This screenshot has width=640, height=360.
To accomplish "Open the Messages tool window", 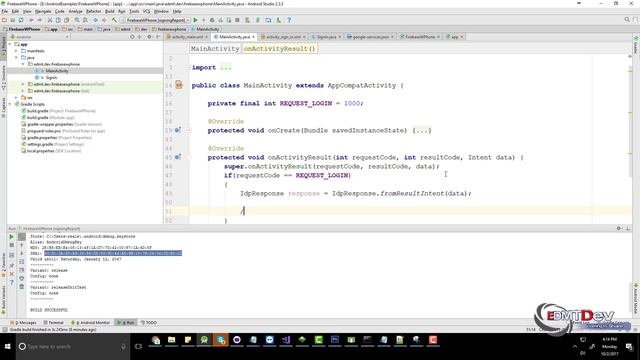I will click(x=23, y=322).
